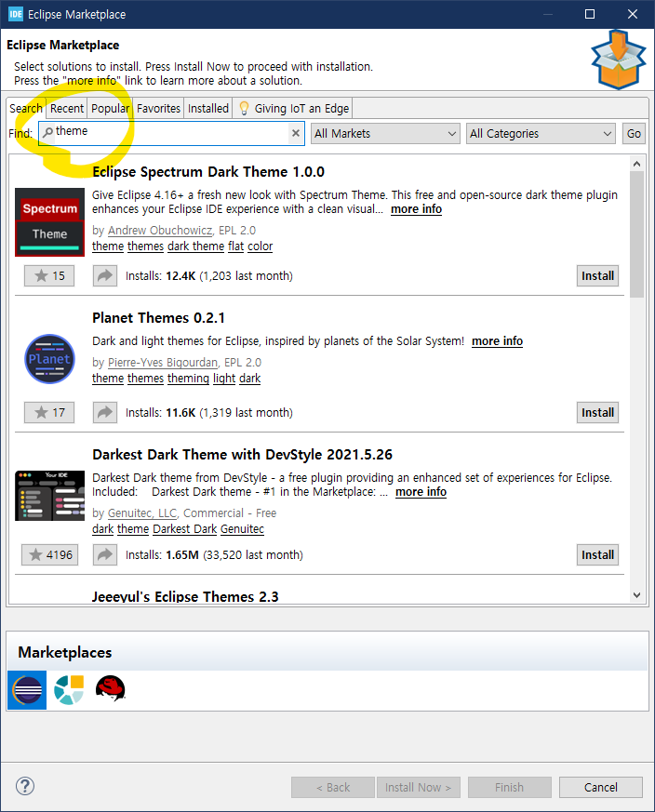Viewport: 655px width, 812px height.
Task: Focus the Find search input field
Action: tap(171, 133)
